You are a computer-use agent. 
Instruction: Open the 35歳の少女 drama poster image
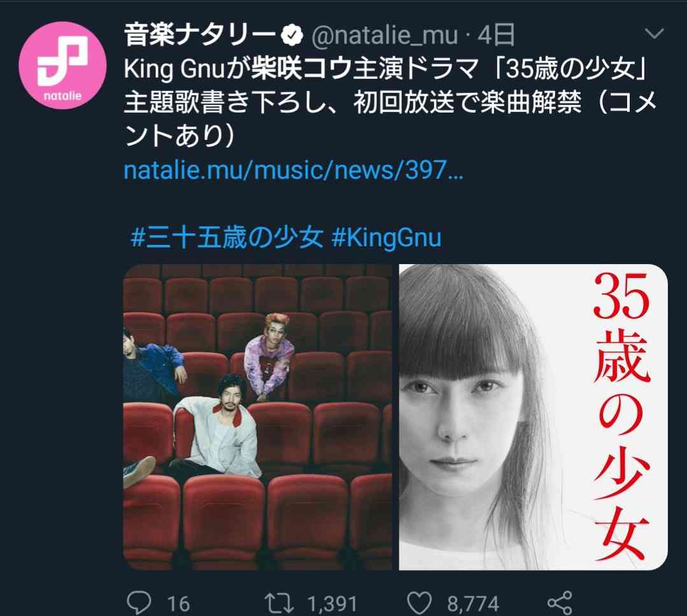tap(533, 417)
